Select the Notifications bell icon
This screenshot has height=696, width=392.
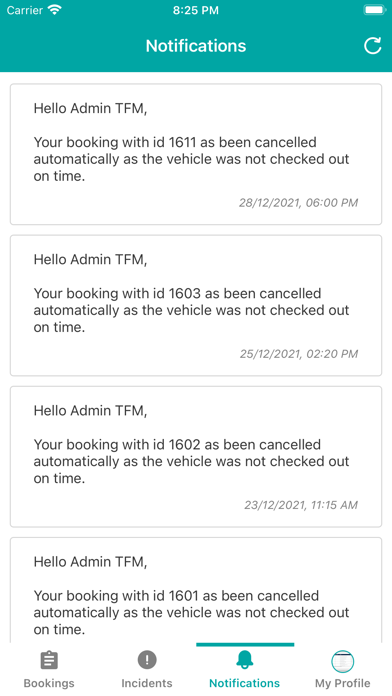click(x=245, y=660)
